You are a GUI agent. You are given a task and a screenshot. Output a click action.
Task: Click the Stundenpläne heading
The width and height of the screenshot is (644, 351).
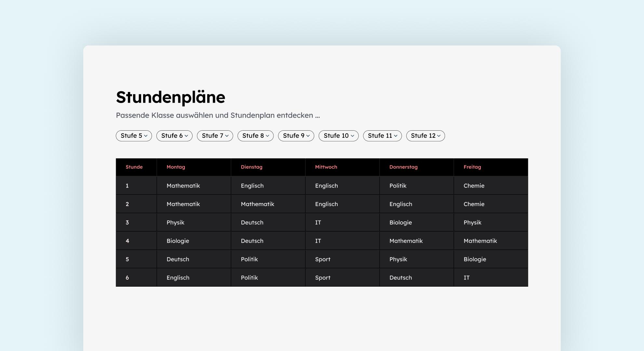click(170, 97)
